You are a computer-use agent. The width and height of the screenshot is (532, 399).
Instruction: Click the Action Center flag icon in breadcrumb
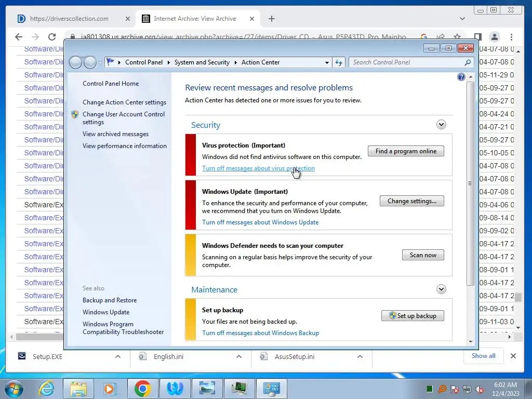pos(110,62)
